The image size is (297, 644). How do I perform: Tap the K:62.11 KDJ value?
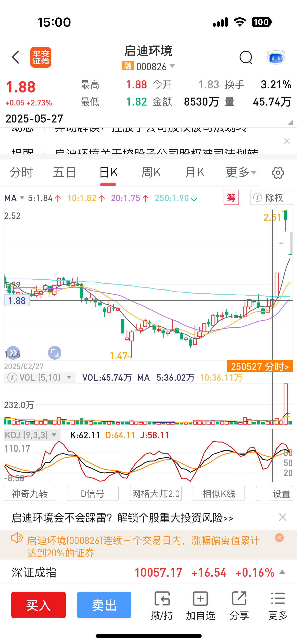coord(85,435)
